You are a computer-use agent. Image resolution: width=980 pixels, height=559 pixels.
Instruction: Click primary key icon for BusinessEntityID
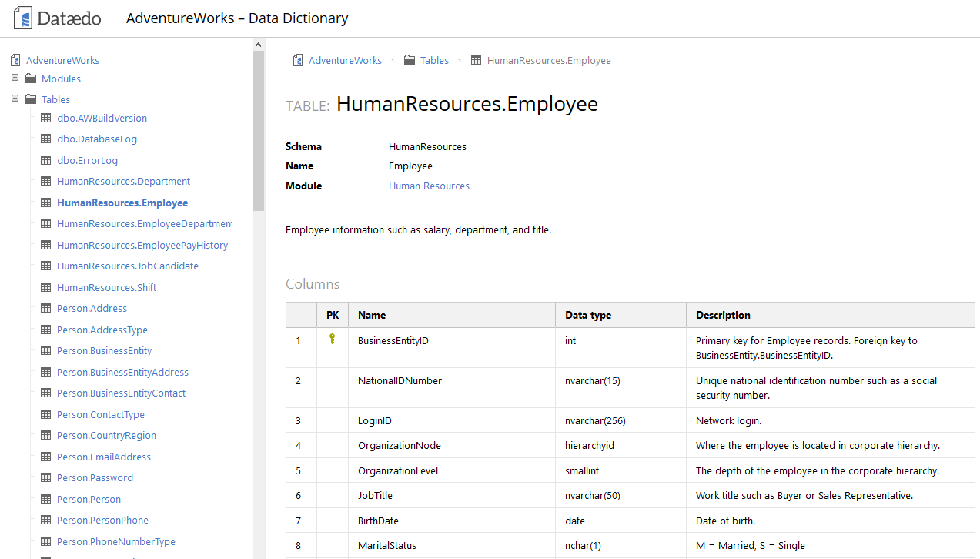(x=332, y=339)
